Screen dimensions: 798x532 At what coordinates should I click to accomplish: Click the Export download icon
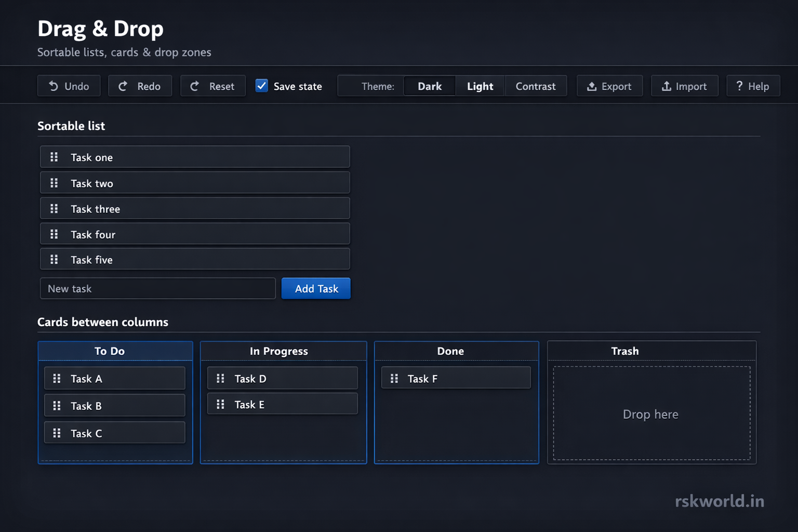[592, 86]
